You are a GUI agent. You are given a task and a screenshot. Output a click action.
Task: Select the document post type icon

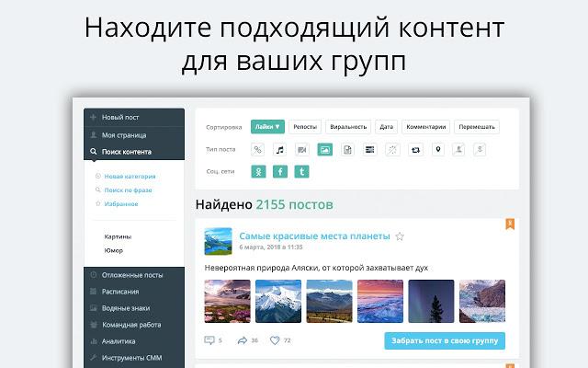click(347, 150)
